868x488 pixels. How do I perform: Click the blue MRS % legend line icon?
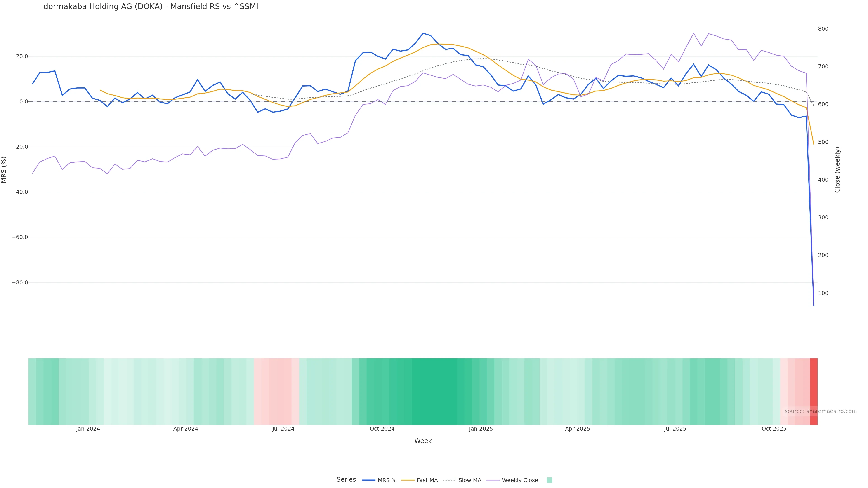pyautogui.click(x=369, y=480)
